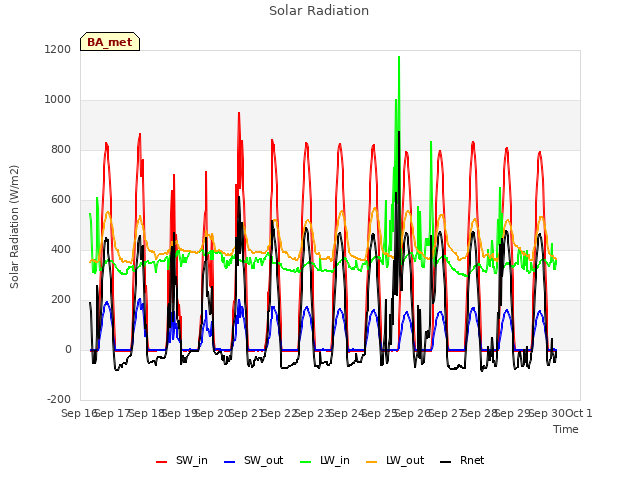The image size is (640, 480).
Task: Click the SW_in legend entry
Action: [182, 461]
